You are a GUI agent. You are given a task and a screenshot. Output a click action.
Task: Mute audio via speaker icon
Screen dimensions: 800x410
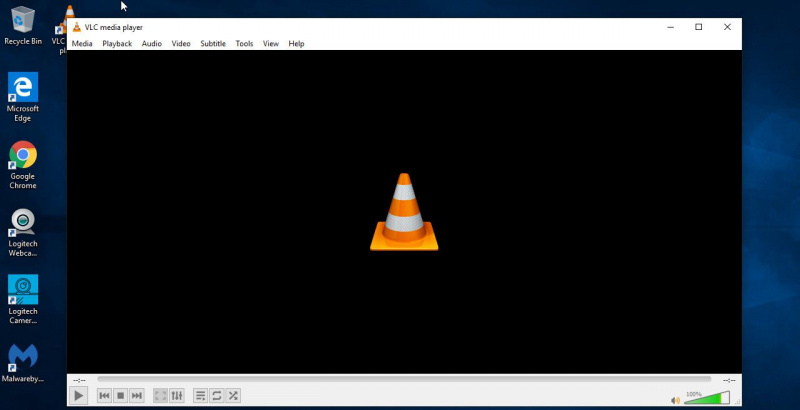coord(676,400)
